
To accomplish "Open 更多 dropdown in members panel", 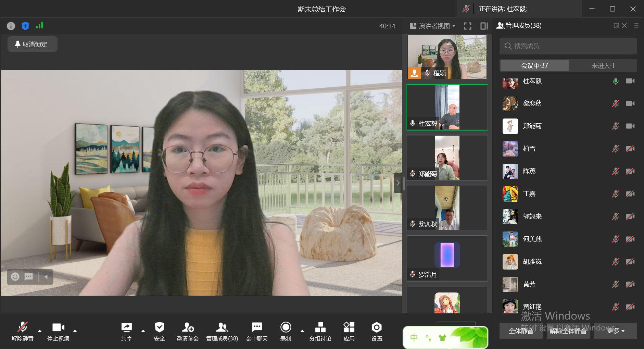I will click(x=616, y=331).
